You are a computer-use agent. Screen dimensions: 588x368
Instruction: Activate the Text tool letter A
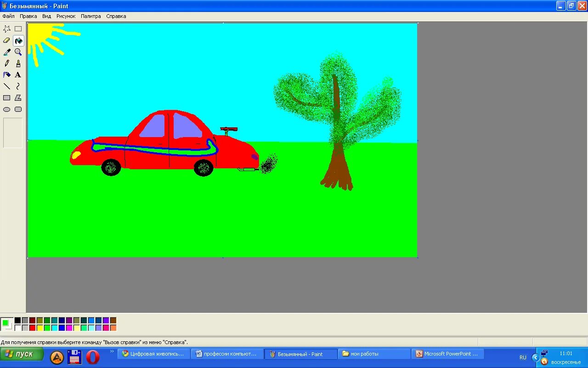(18, 75)
